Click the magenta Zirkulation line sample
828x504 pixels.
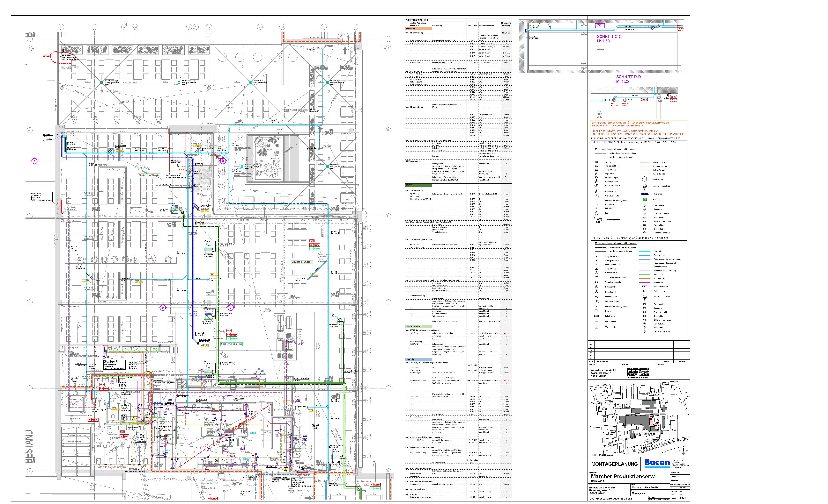point(645,282)
